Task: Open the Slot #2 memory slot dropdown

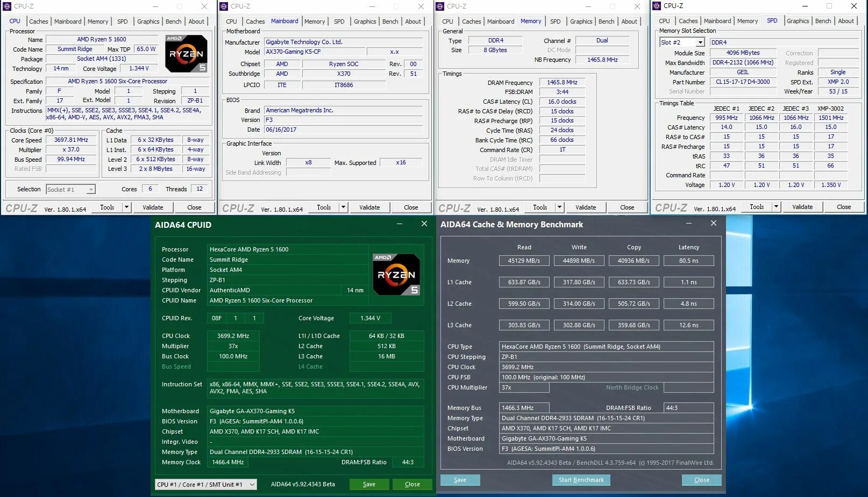Action: click(x=682, y=42)
